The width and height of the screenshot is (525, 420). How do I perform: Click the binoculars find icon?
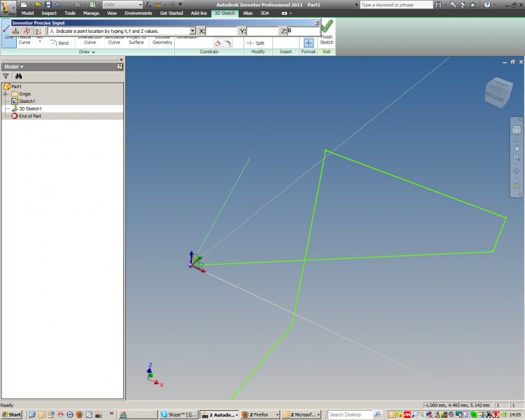pos(20,76)
